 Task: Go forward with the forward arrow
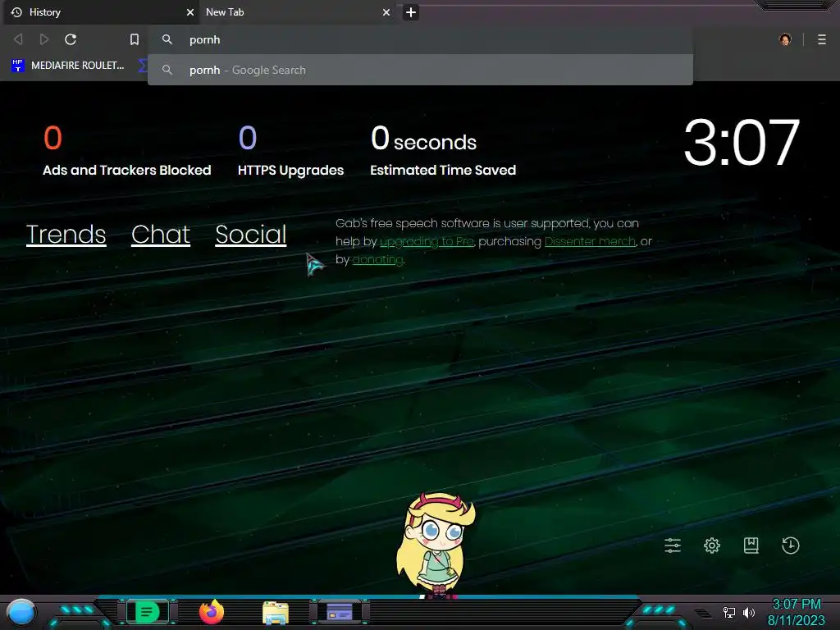[44, 39]
